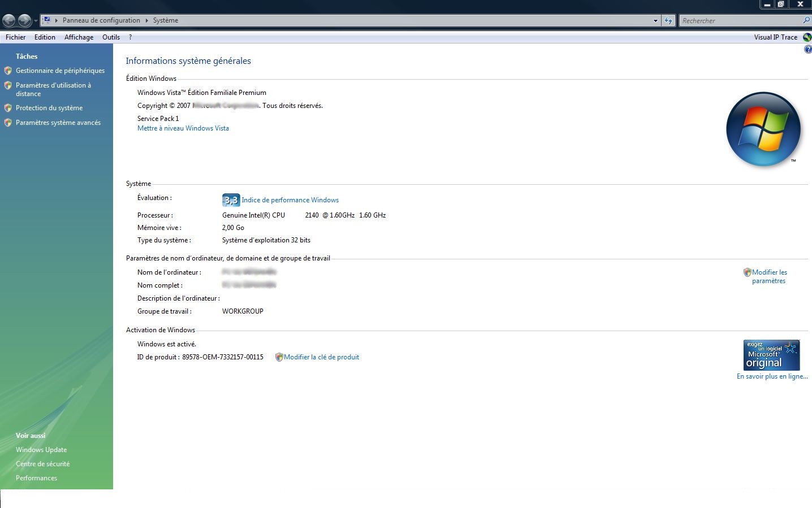Open the recent pages dropdown arrow
The height and width of the screenshot is (508, 812).
click(x=36, y=21)
